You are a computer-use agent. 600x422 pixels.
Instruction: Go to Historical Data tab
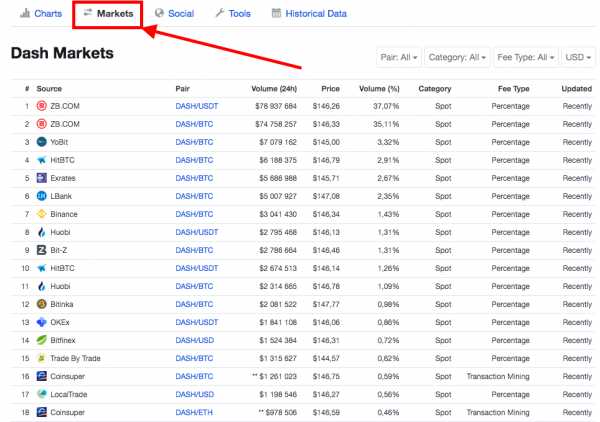[309, 13]
